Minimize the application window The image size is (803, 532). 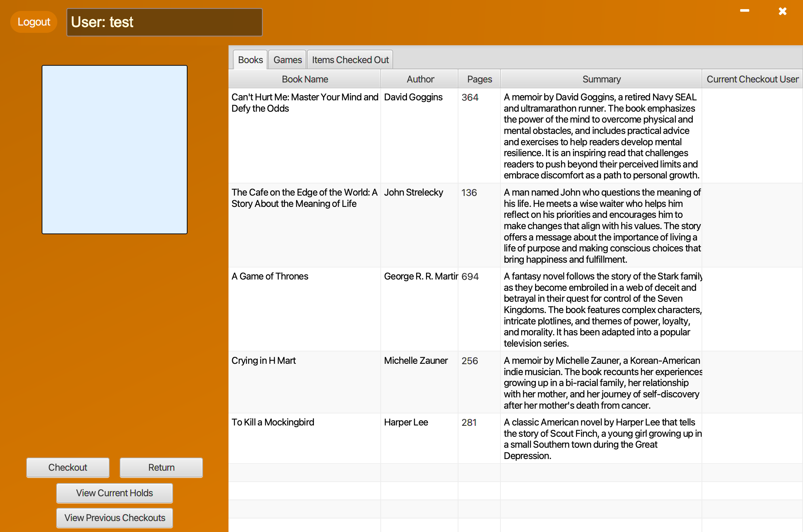click(745, 11)
